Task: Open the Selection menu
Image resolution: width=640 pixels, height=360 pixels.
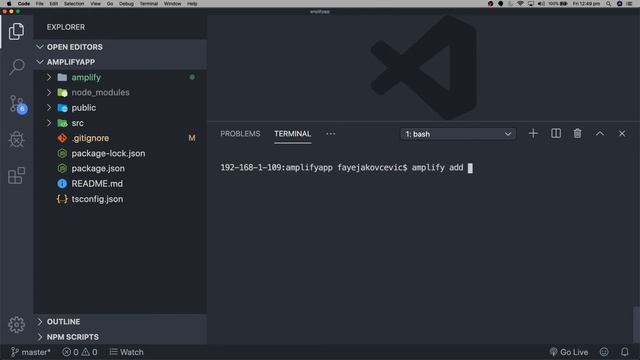Action: [74, 4]
